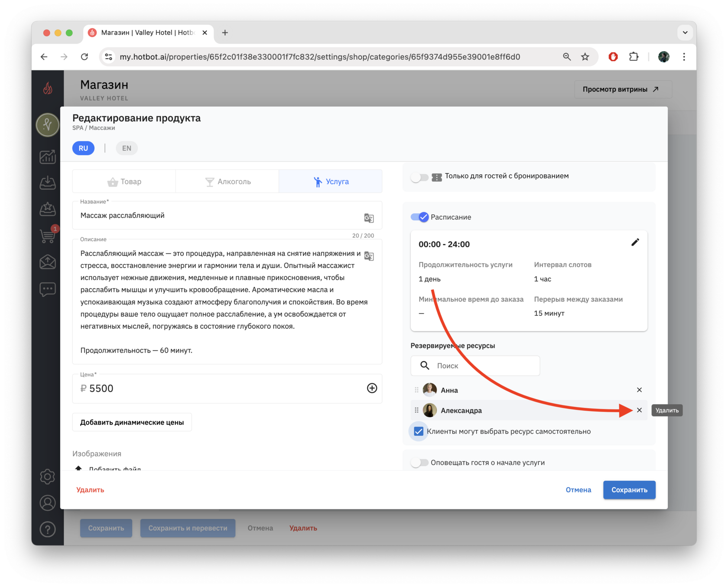Viewport: 728px width, 587px height.
Task: Click the Магазин browser tab
Action: tap(148, 32)
